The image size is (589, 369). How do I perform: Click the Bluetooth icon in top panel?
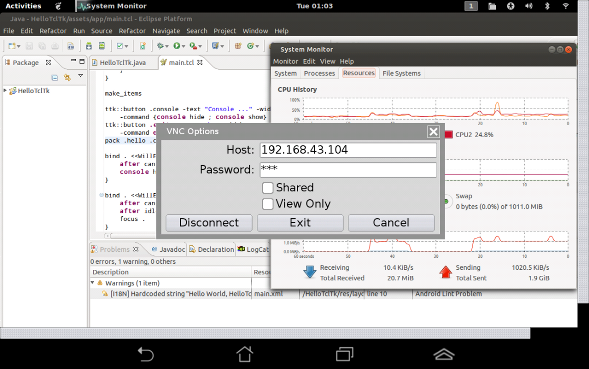[547, 6]
